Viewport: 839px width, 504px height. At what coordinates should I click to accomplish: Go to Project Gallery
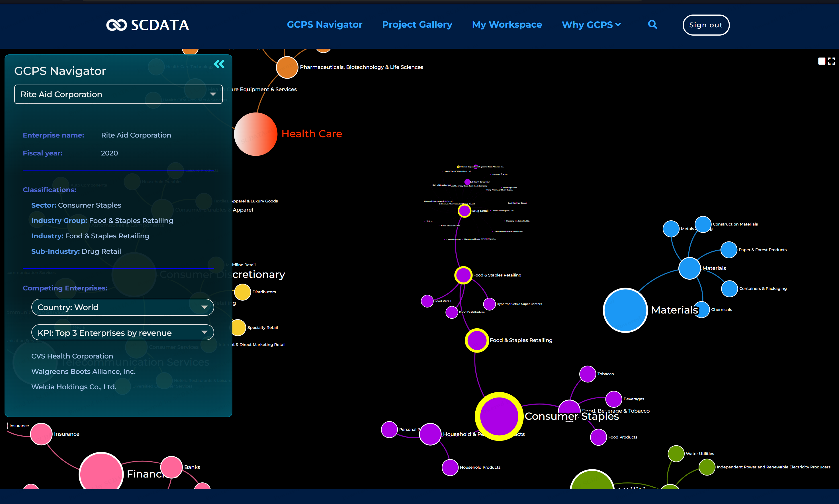[x=417, y=24]
